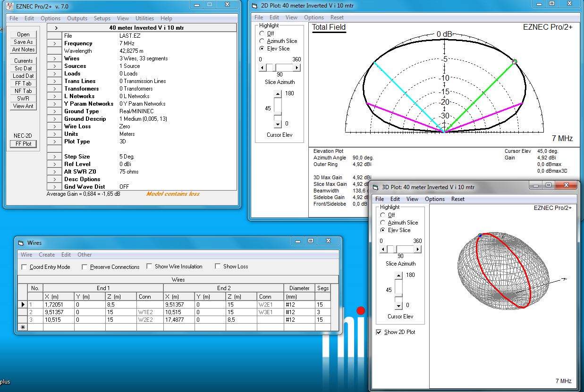584x392 pixels.
Task: Click down arrow of 3D Cursor Elev slider
Action: (x=399, y=305)
